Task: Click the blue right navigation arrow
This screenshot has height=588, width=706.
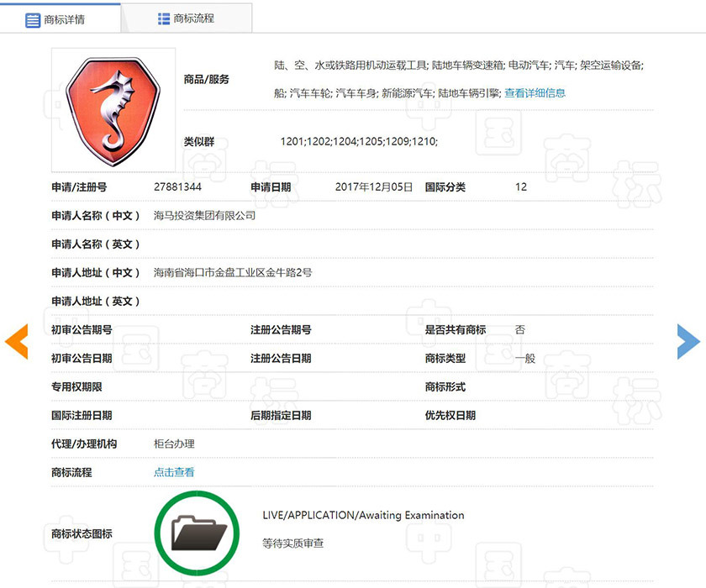Action: [x=689, y=342]
